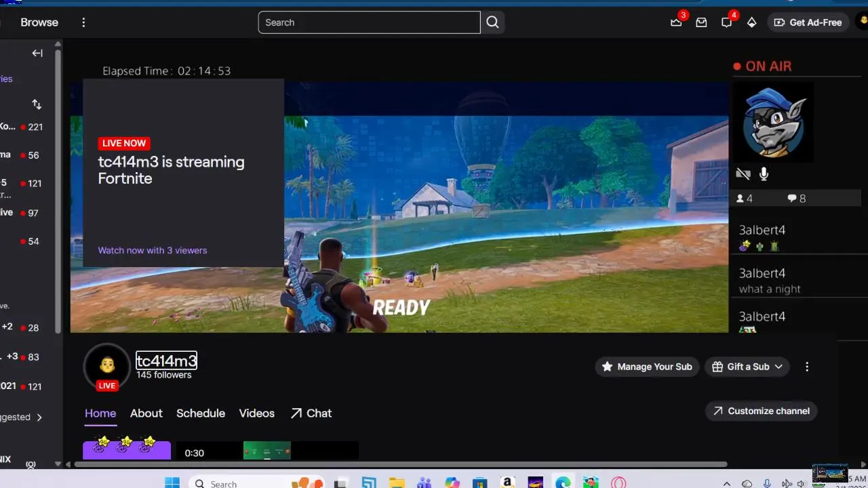This screenshot has height=488, width=868.
Task: Open Microsoft Teams from the taskbar
Action: click(x=425, y=483)
